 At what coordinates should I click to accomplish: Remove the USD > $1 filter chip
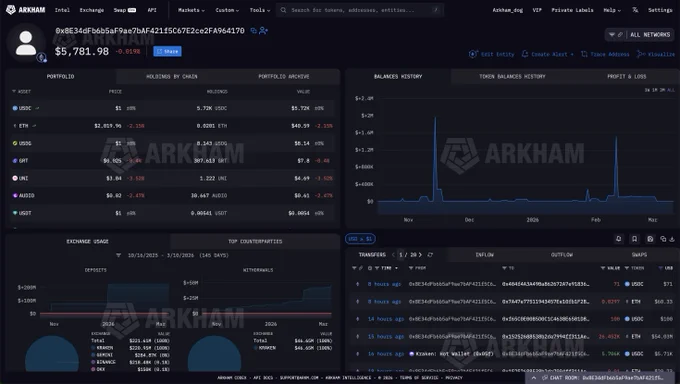(x=360, y=239)
